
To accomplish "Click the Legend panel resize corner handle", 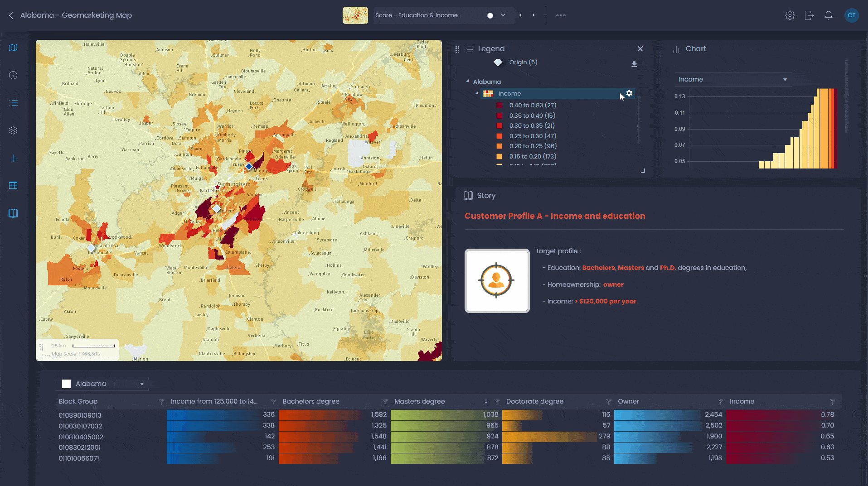I will point(643,171).
